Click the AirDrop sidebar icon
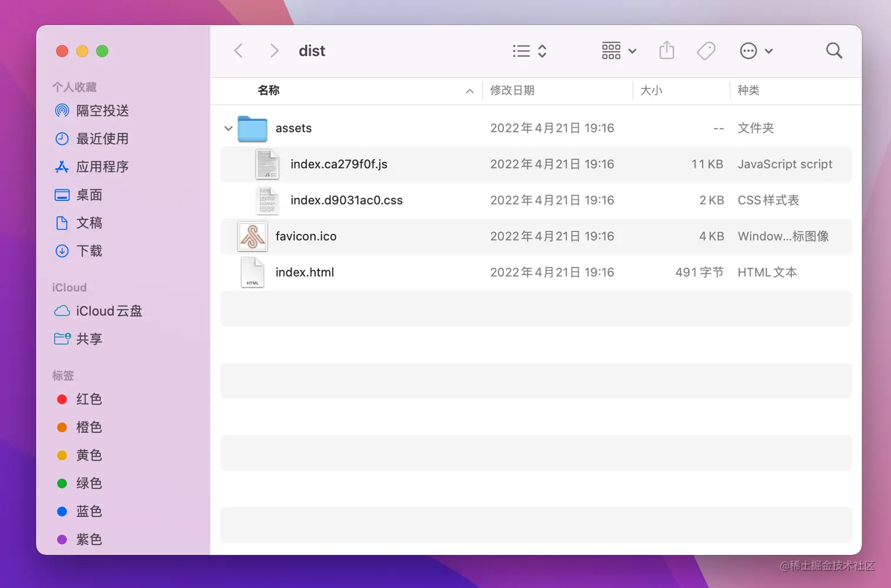Screen dimensions: 891x588 click(62, 111)
